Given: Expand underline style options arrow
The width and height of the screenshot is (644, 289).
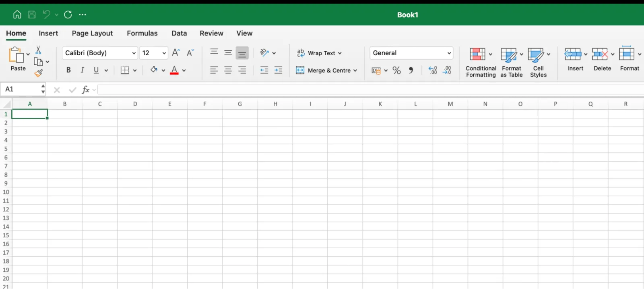Looking at the screenshot, I should point(106,71).
